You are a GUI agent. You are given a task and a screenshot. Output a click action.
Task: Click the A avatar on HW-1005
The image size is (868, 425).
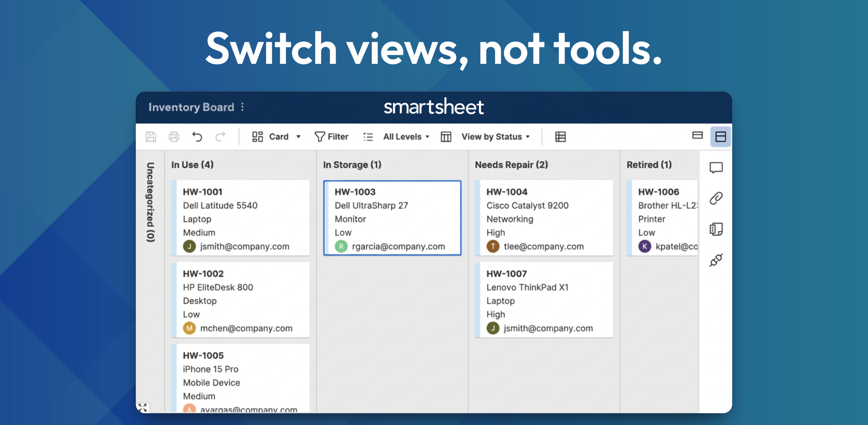point(189,409)
